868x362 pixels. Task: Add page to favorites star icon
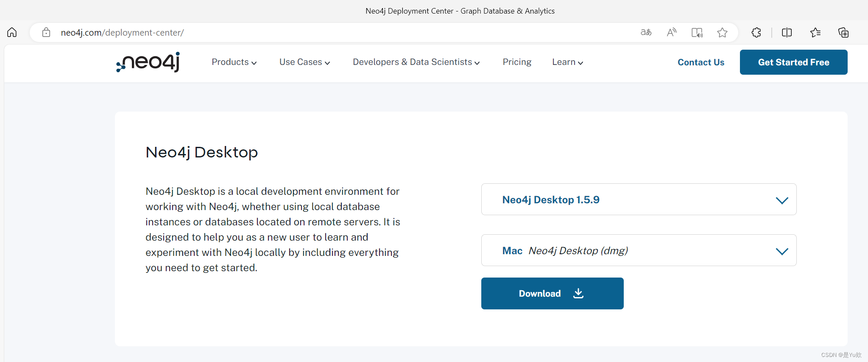point(723,32)
